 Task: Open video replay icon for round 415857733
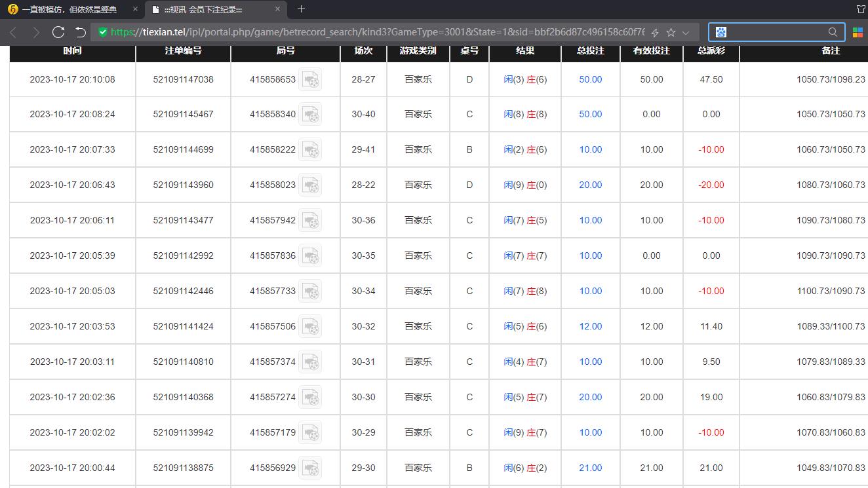tap(310, 291)
